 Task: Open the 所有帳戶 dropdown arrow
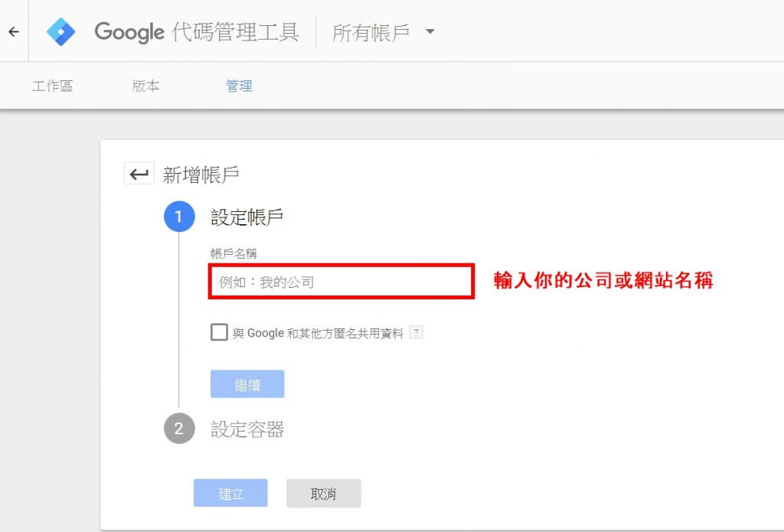tap(430, 31)
